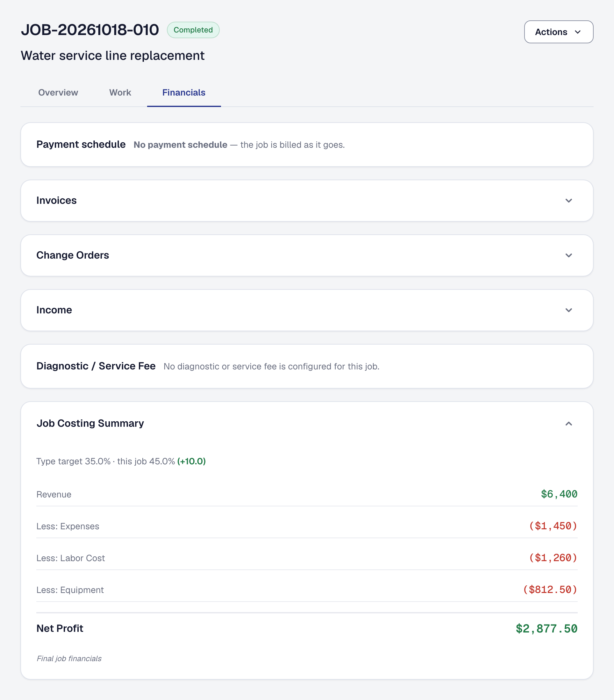Click the Net Profit value $2,877.50
The image size is (614, 700).
click(546, 629)
